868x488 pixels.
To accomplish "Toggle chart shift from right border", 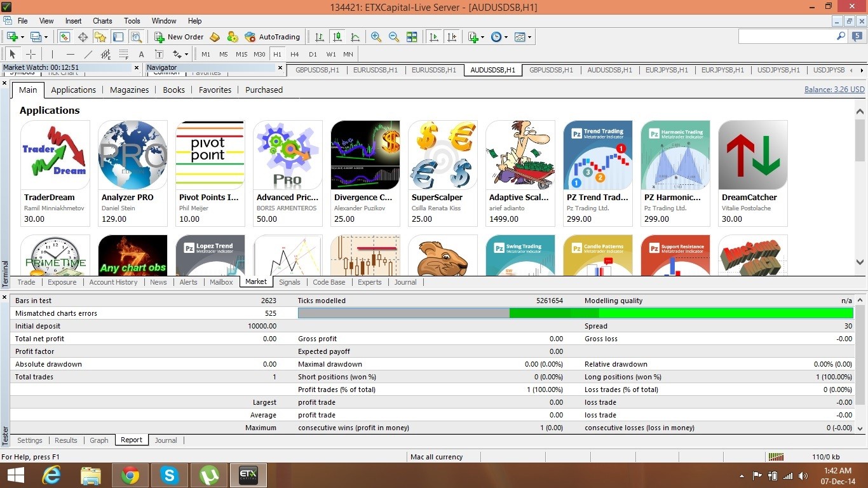I will tap(452, 37).
